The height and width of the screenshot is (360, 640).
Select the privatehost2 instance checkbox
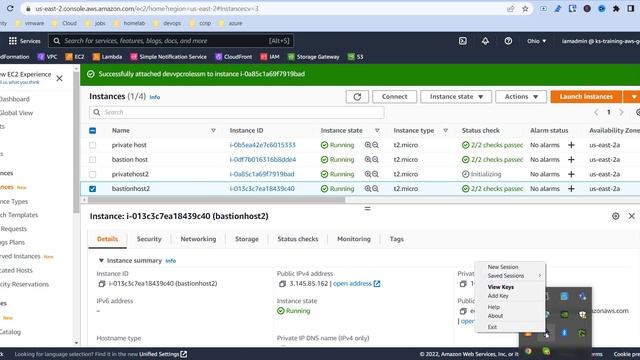[93, 174]
